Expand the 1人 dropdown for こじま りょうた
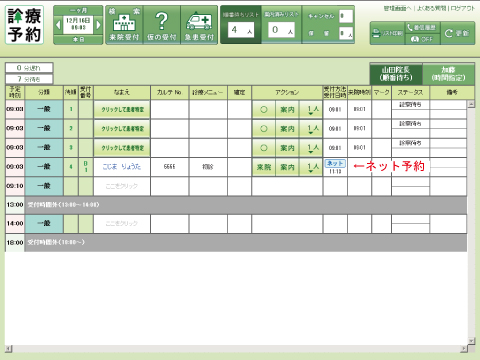Screen dimensions: 480x360 pos(311,167)
